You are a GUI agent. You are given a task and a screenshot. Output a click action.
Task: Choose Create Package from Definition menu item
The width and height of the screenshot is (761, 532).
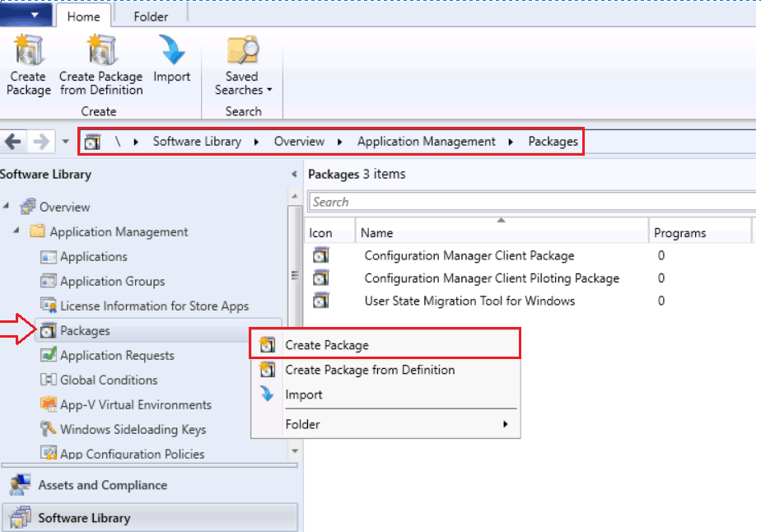(x=385, y=370)
